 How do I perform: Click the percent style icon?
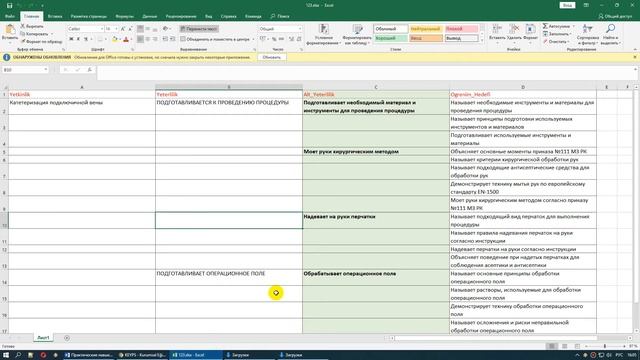pos(274,39)
